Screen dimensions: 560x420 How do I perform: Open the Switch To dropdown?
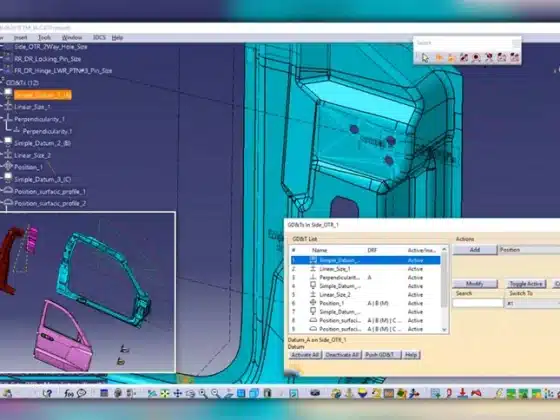point(532,303)
